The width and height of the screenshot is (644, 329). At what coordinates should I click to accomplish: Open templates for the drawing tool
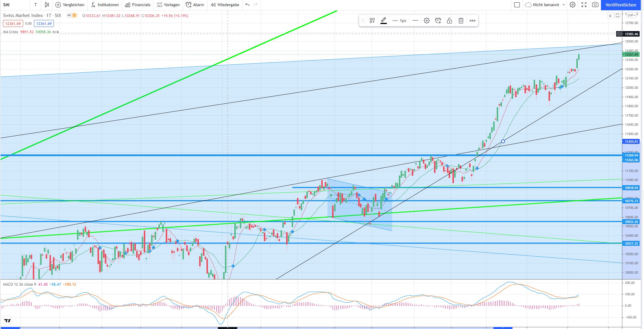[x=372, y=21]
